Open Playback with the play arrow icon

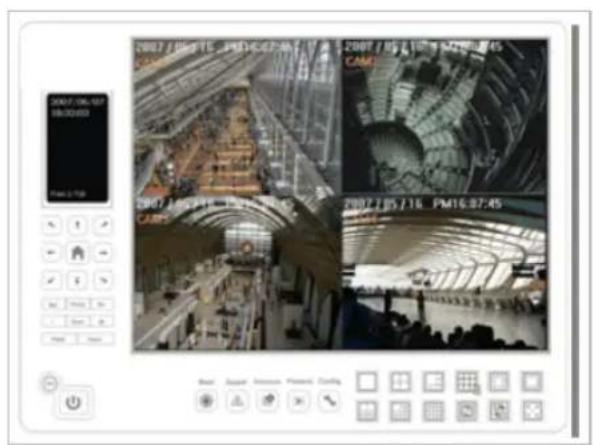tap(298, 401)
